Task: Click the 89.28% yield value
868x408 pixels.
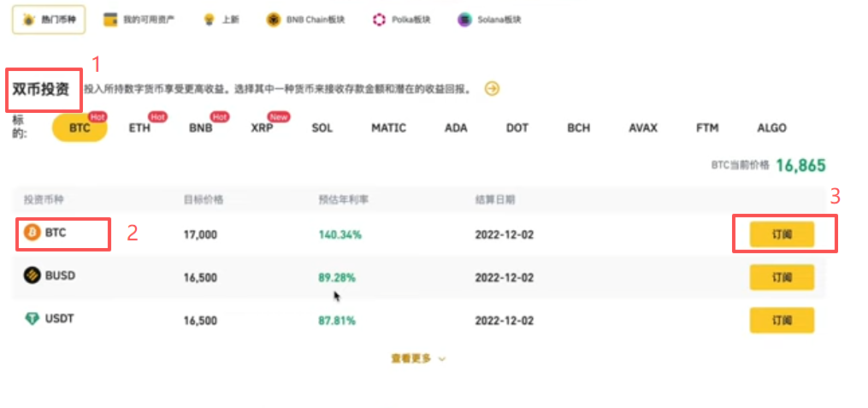Action: coord(337,277)
